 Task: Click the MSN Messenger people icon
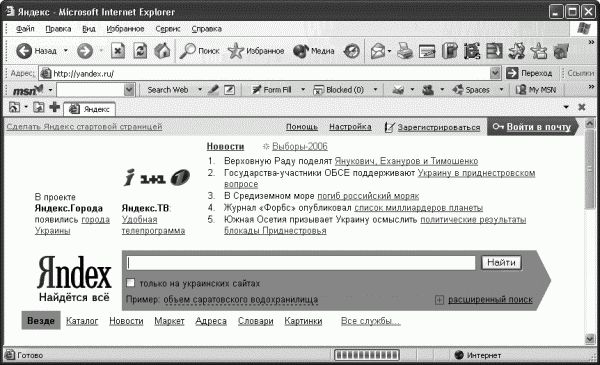(x=428, y=90)
